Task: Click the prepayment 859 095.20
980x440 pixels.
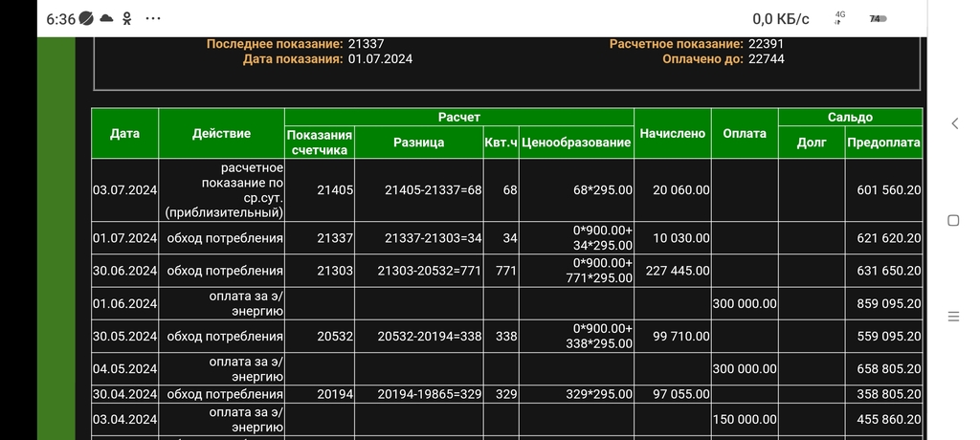Action: pos(883,304)
